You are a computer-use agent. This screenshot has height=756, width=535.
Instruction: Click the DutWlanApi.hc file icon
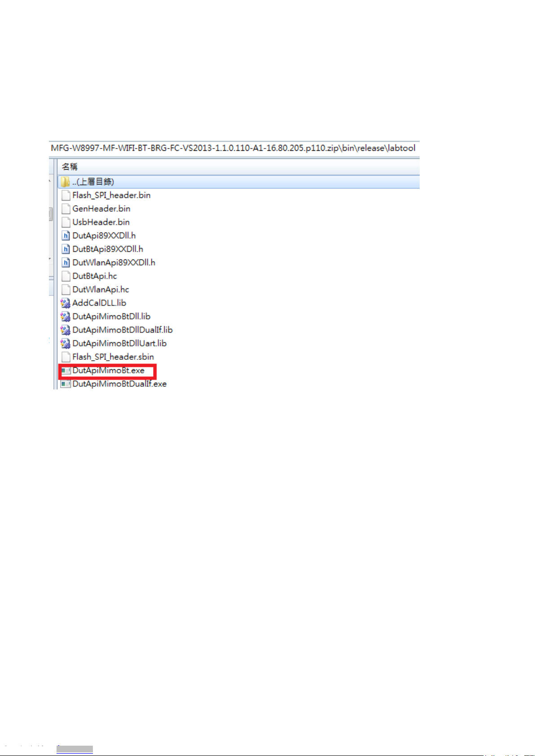66,289
